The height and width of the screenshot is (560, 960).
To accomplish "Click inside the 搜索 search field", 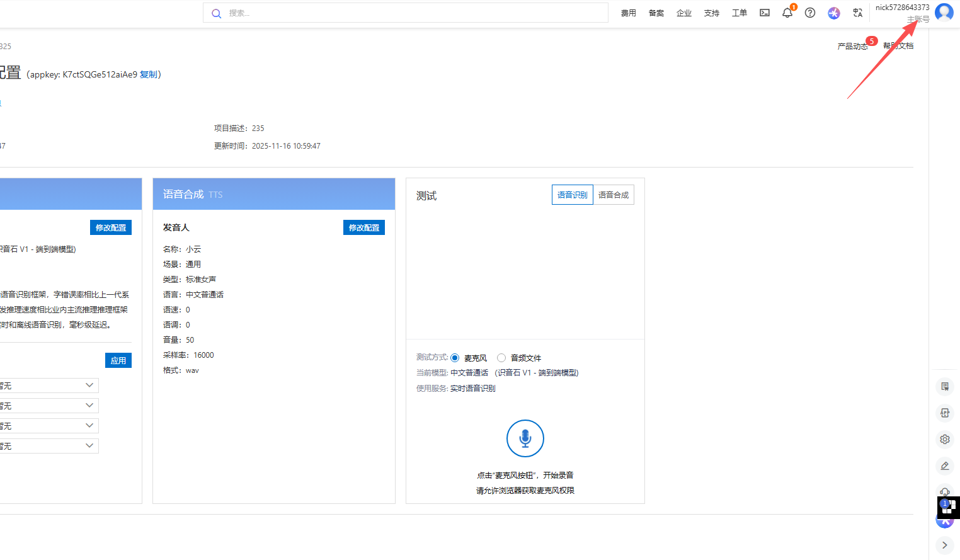I will click(x=406, y=13).
